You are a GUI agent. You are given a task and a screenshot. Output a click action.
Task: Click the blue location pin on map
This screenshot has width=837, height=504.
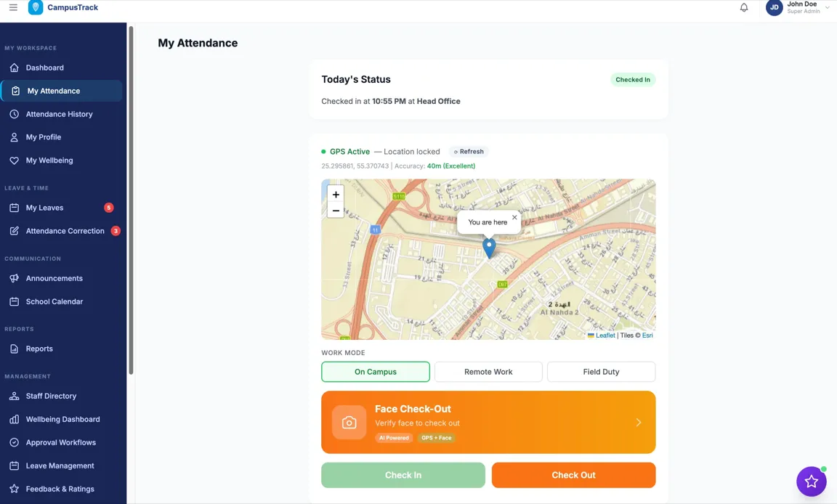coord(490,247)
